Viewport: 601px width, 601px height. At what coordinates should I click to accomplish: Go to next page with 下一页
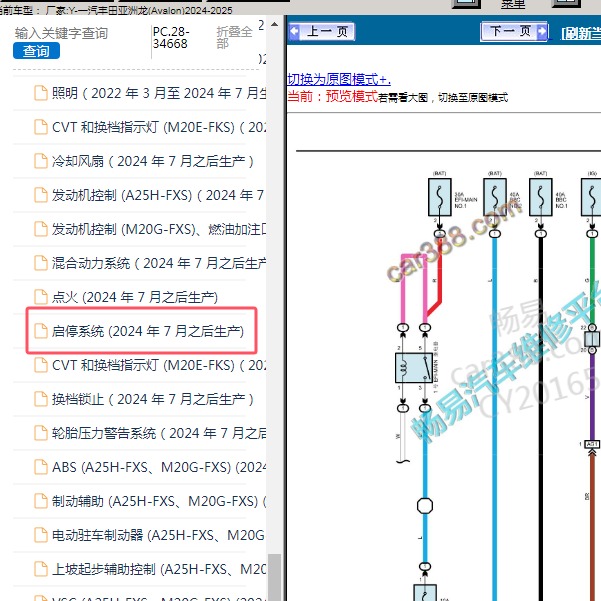514,31
